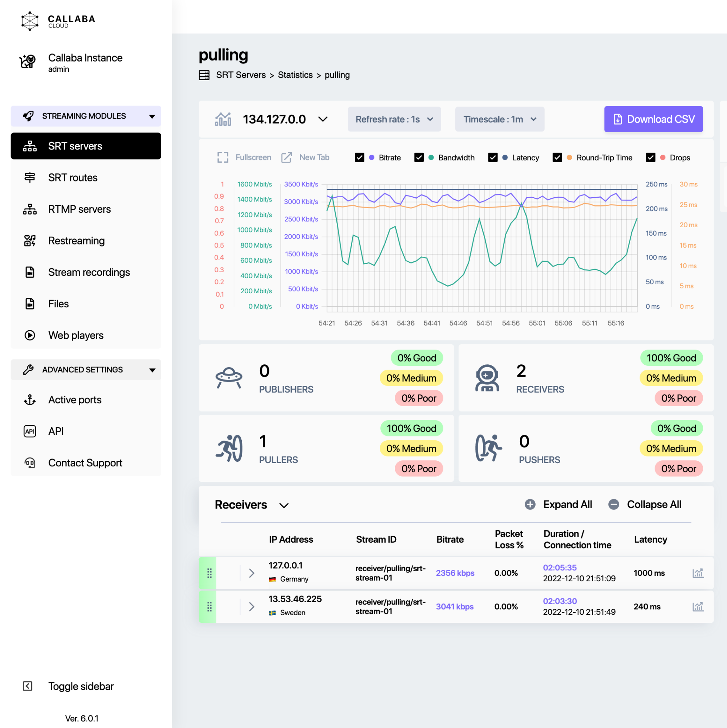Screen dimensions: 727x728
Task: Collapse the Advanced Settings section arrow
Action: [152, 370]
